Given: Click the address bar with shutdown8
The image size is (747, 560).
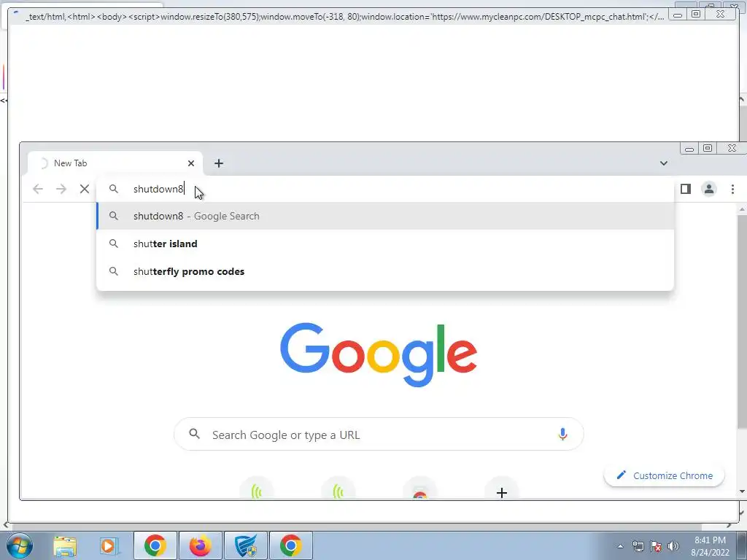Looking at the screenshot, I should (x=385, y=189).
